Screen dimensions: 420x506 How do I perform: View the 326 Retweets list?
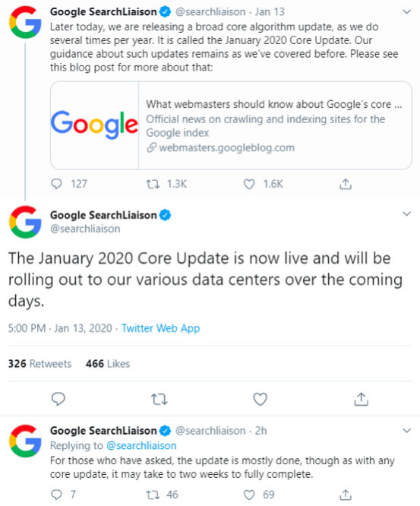[x=39, y=364]
